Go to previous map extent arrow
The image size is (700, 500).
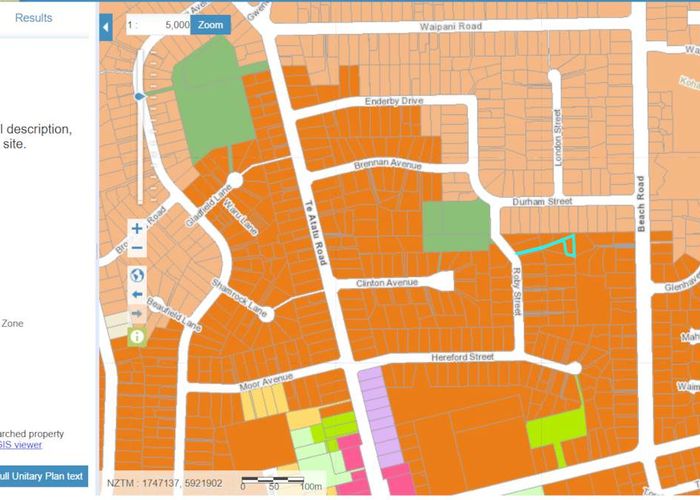coord(137,295)
